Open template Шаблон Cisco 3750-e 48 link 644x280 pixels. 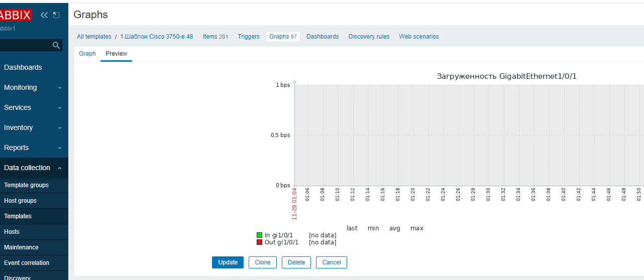pos(157,37)
